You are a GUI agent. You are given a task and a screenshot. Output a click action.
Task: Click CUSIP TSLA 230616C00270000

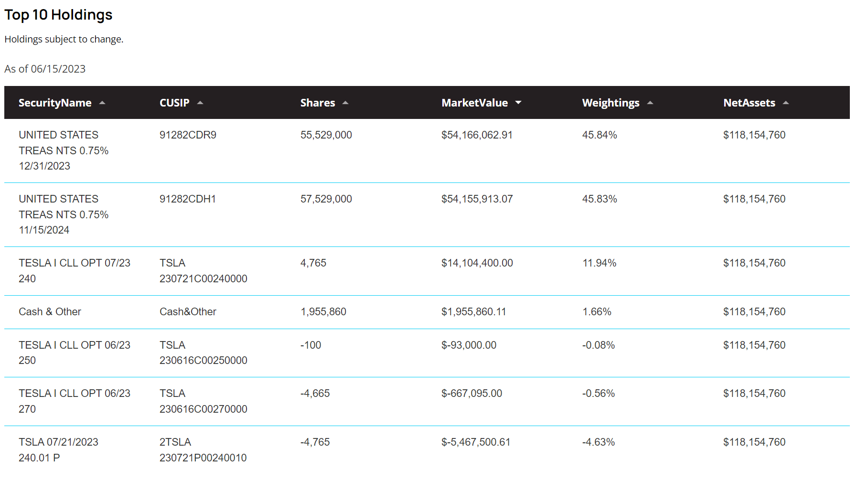[x=204, y=401]
